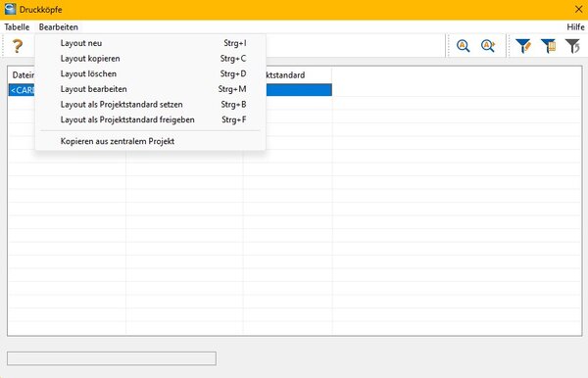Click the Druckköpfe application icon in title bar

10,9
